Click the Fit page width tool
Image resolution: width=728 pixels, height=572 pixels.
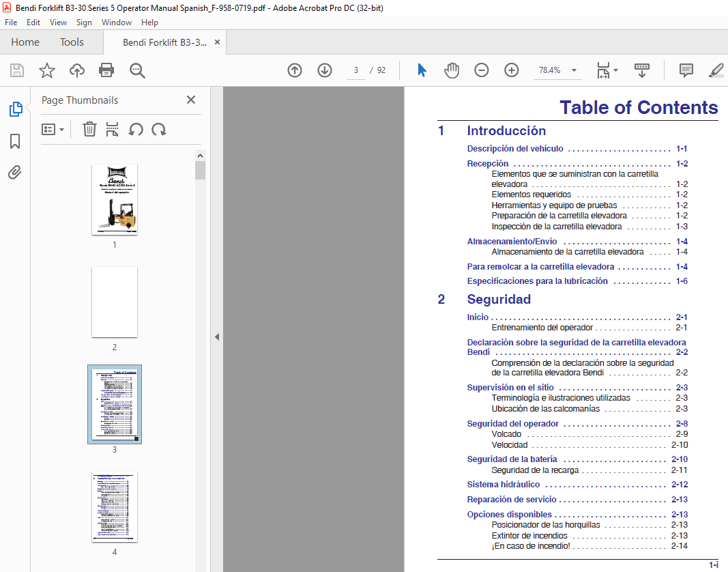tap(603, 70)
